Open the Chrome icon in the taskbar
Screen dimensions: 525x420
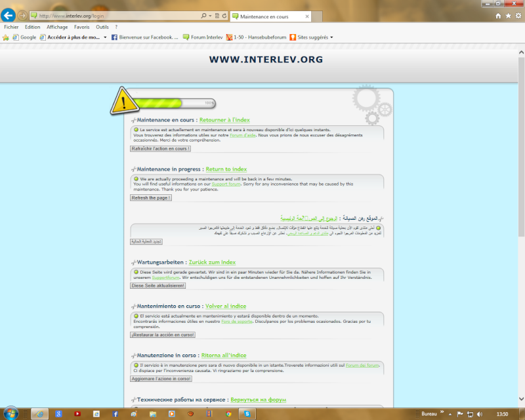click(228, 414)
